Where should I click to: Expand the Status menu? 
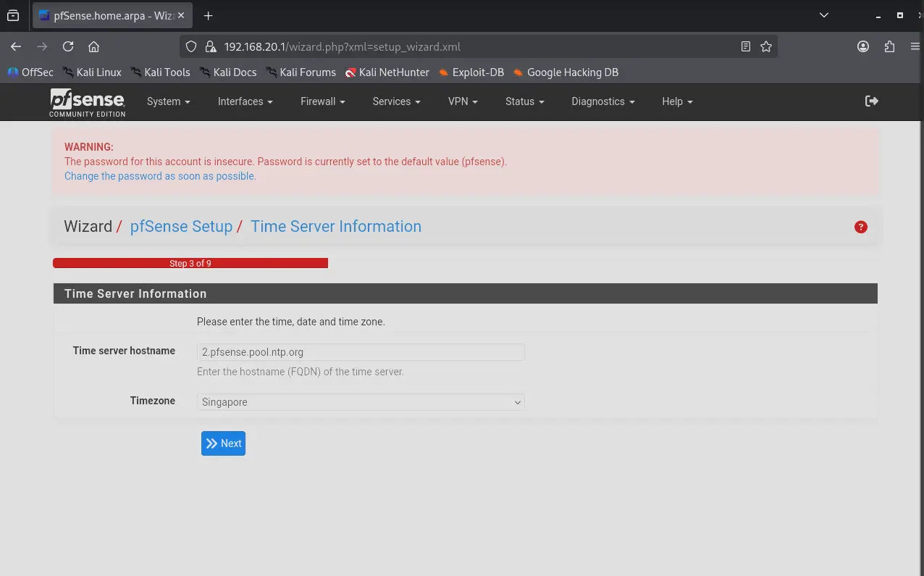[524, 101]
